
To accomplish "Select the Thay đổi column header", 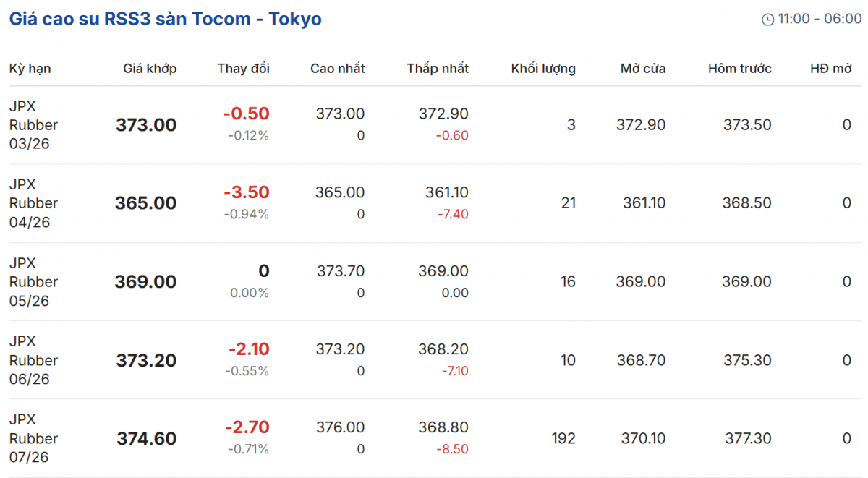I will click(x=243, y=69).
